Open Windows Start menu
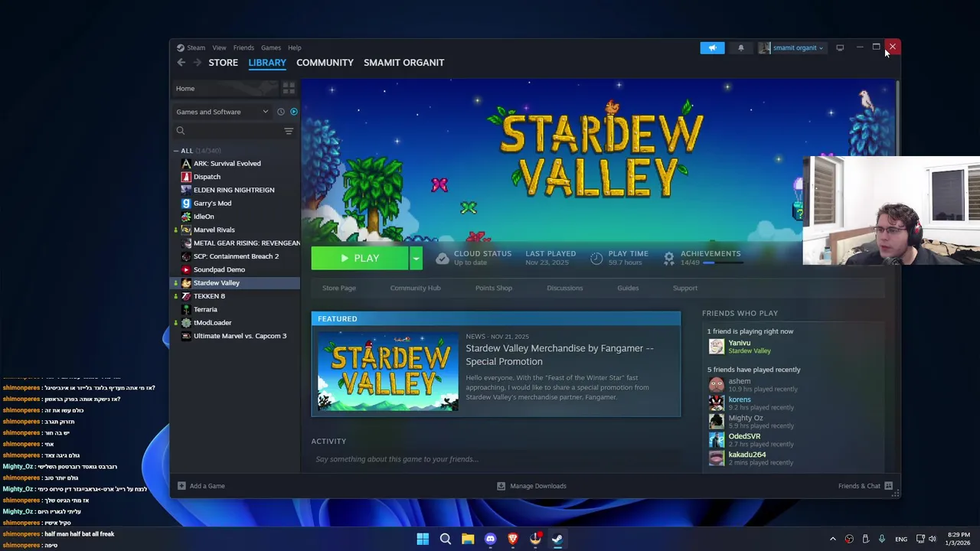 tap(423, 539)
